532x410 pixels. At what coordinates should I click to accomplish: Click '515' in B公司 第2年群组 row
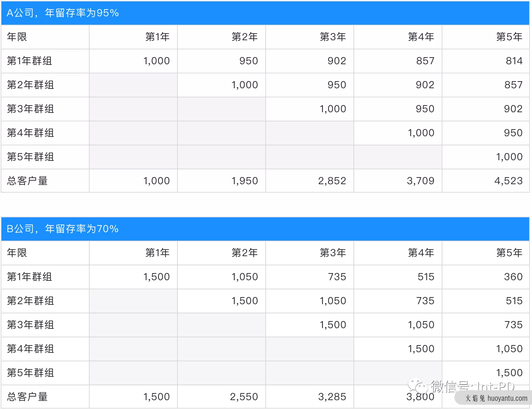click(x=514, y=301)
